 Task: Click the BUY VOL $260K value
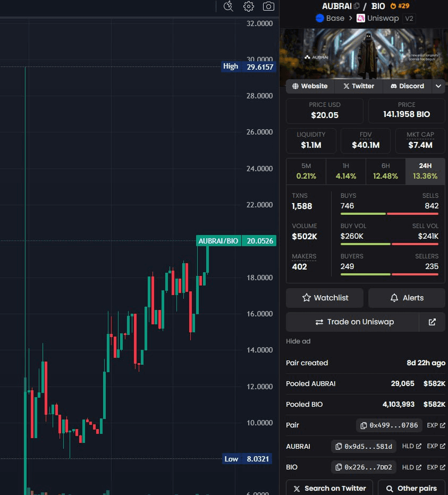[x=352, y=236]
